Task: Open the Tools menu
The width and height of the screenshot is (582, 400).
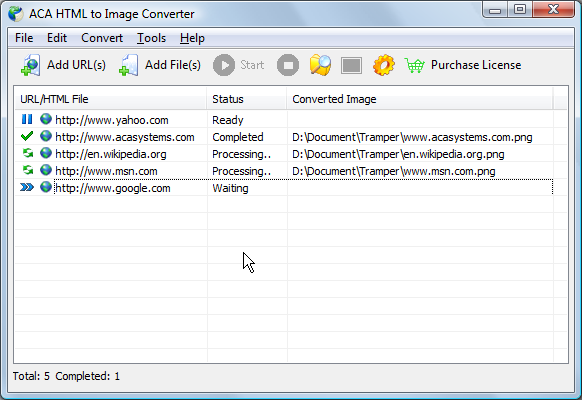Action: pos(151,38)
